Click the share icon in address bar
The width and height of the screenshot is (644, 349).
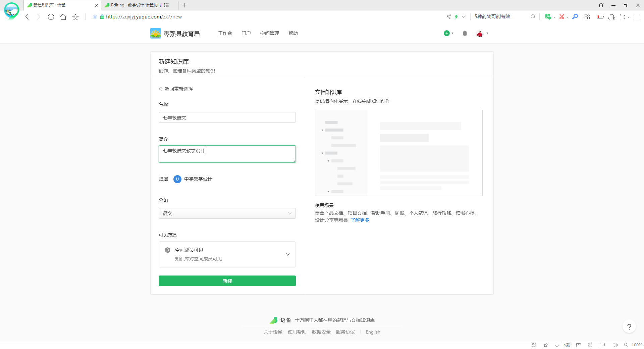pyautogui.click(x=448, y=16)
